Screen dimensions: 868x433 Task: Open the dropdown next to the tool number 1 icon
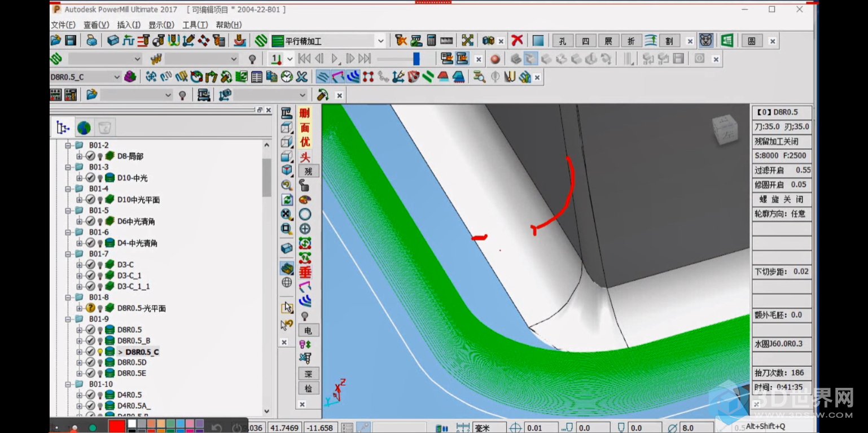point(290,59)
